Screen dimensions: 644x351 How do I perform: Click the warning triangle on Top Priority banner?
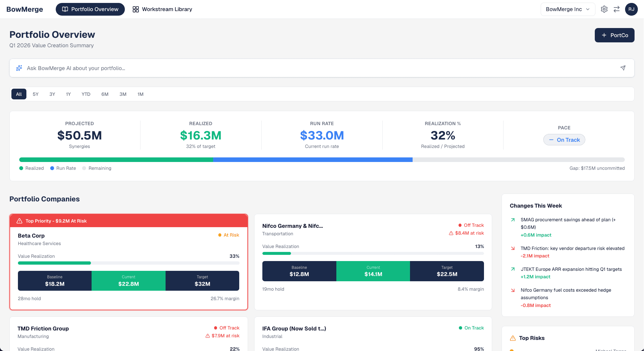point(20,221)
